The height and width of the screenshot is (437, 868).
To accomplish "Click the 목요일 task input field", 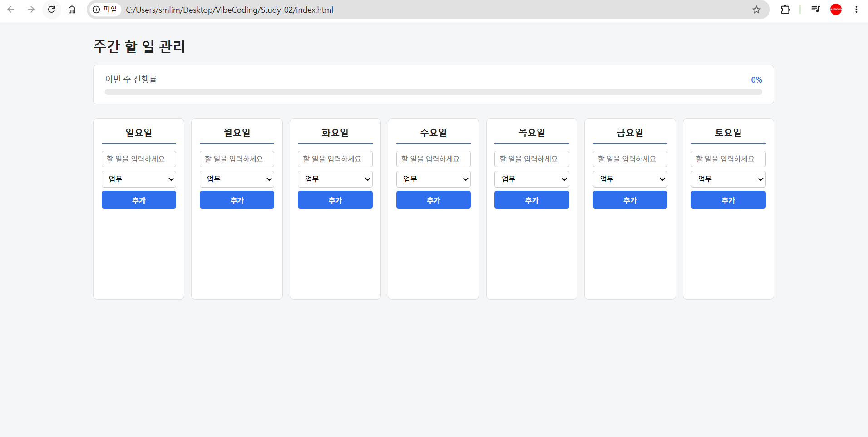I will [x=532, y=159].
